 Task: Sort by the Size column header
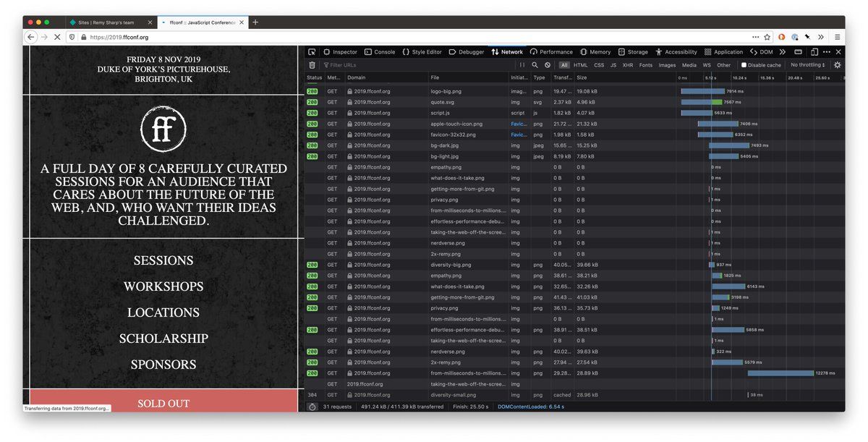[624, 77]
